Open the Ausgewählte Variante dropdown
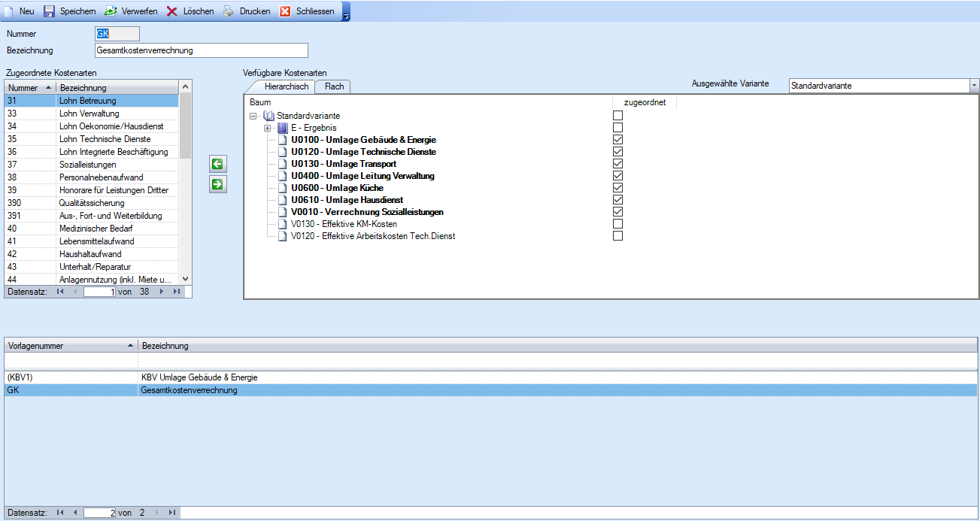This screenshot has width=980, height=521. [974, 86]
